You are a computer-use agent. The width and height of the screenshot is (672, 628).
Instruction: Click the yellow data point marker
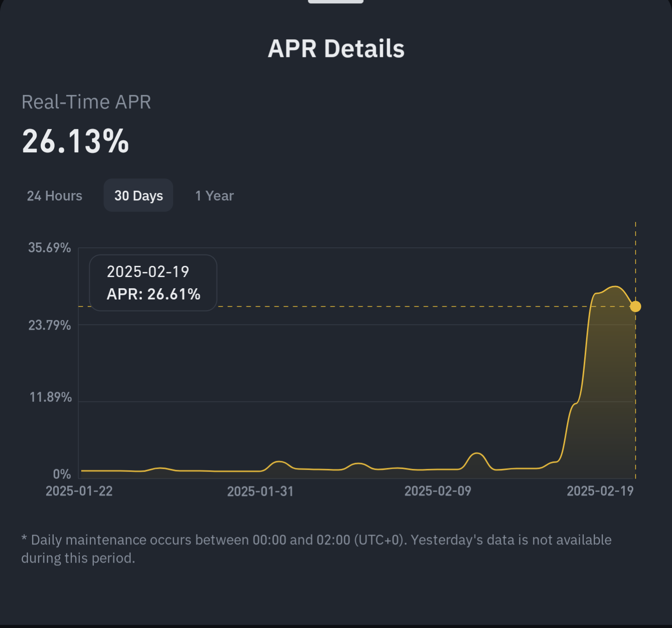(x=635, y=307)
